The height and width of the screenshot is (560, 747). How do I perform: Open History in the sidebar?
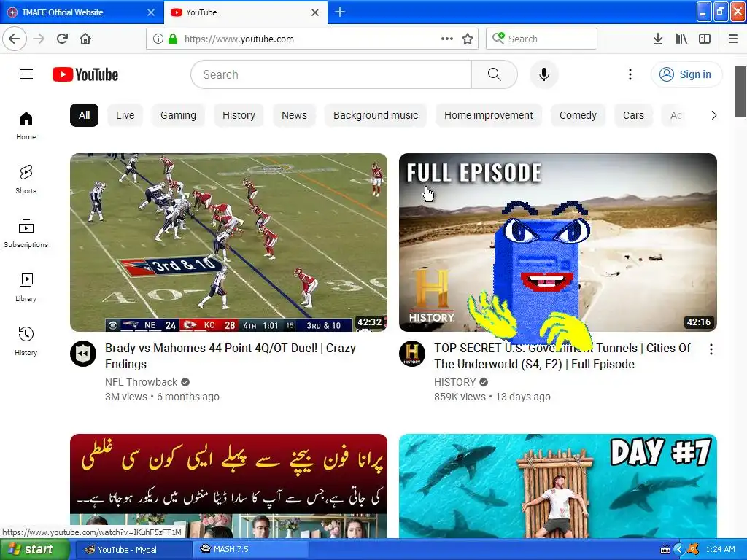[26, 341]
